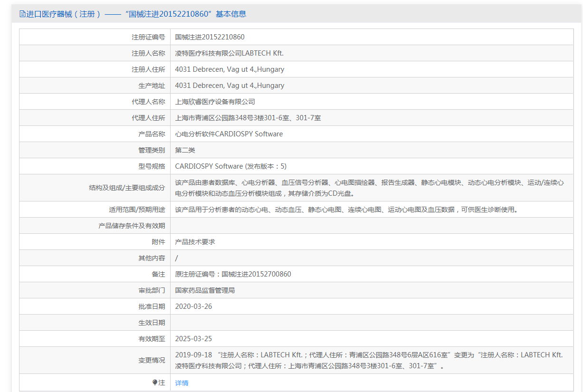
Task: Click the document icon in the page header
Action: tap(22, 14)
